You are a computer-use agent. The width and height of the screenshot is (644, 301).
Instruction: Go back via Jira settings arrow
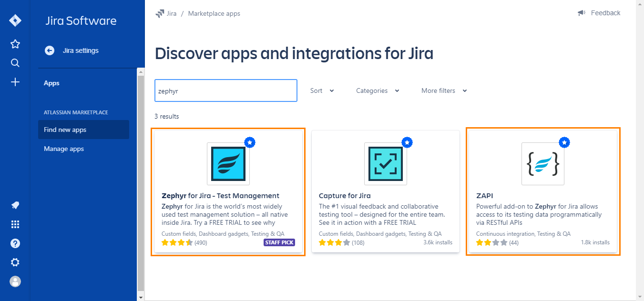click(50, 50)
